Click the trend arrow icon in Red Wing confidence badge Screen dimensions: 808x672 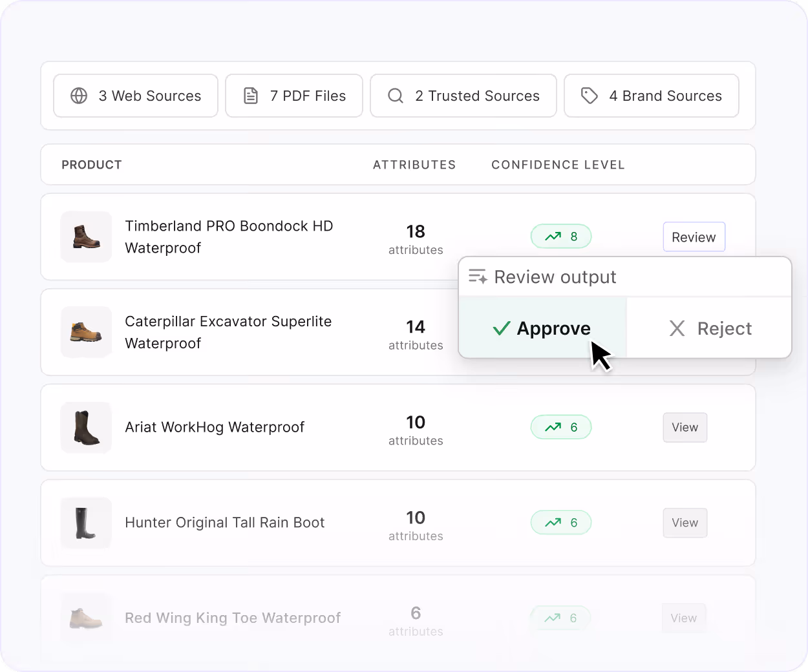coord(553,618)
